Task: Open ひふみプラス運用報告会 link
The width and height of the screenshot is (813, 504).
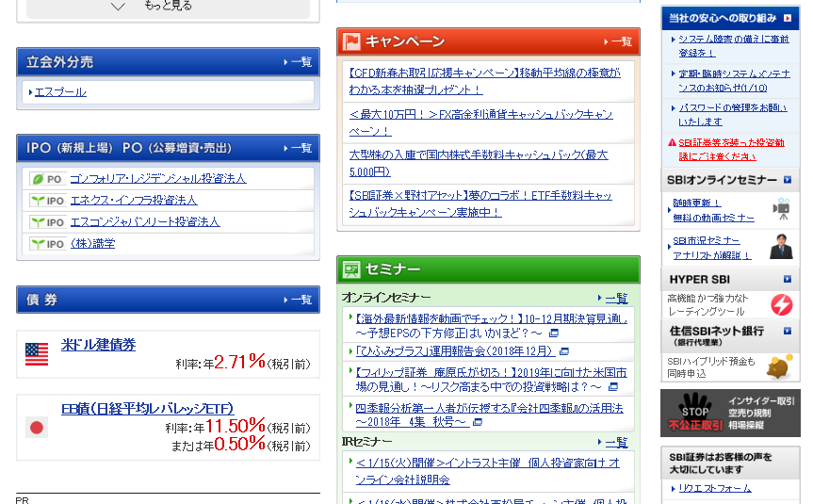Action: pos(455,351)
